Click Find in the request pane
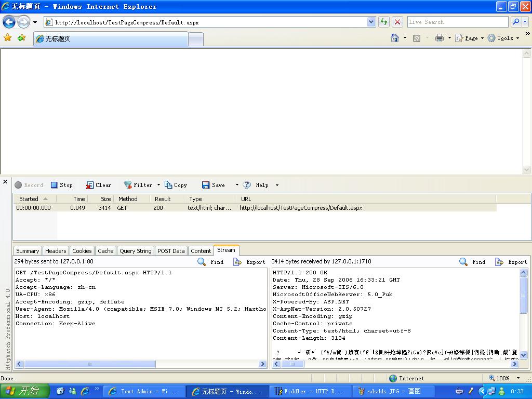Image resolution: width=532 pixels, height=399 pixels. pyautogui.click(x=211, y=262)
